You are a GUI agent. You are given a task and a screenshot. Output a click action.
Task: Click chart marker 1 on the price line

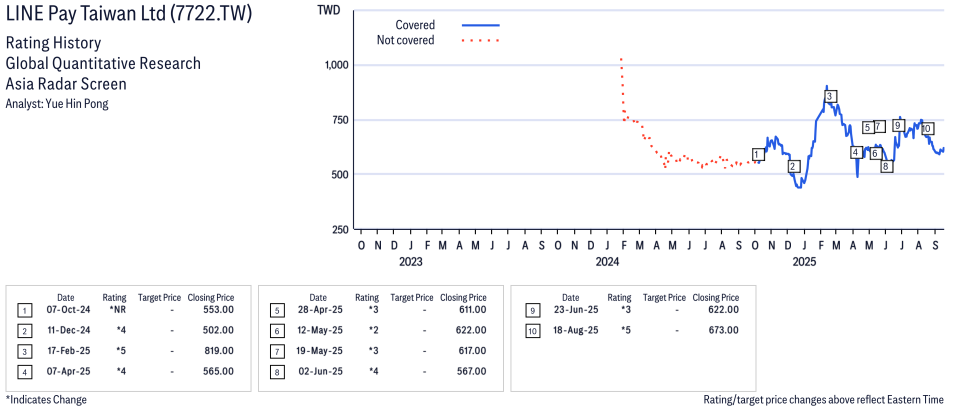[758, 154]
